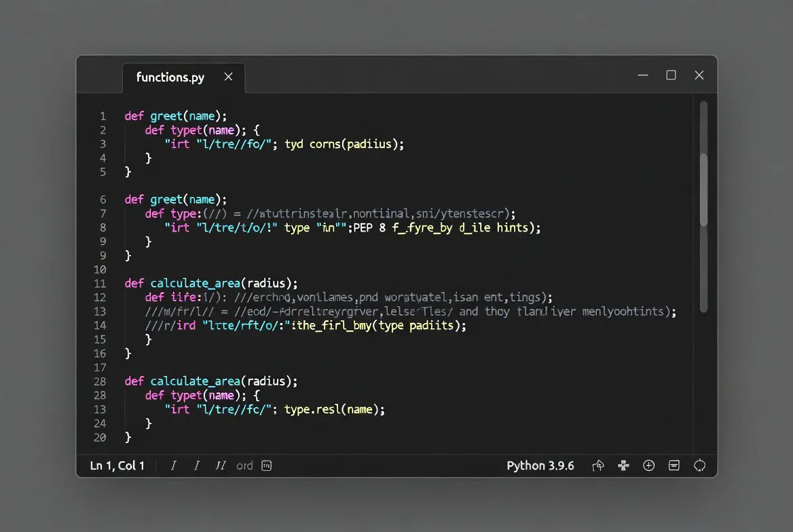The width and height of the screenshot is (793, 532).
Task: Click the closing brace on line 15
Action: coord(148,339)
